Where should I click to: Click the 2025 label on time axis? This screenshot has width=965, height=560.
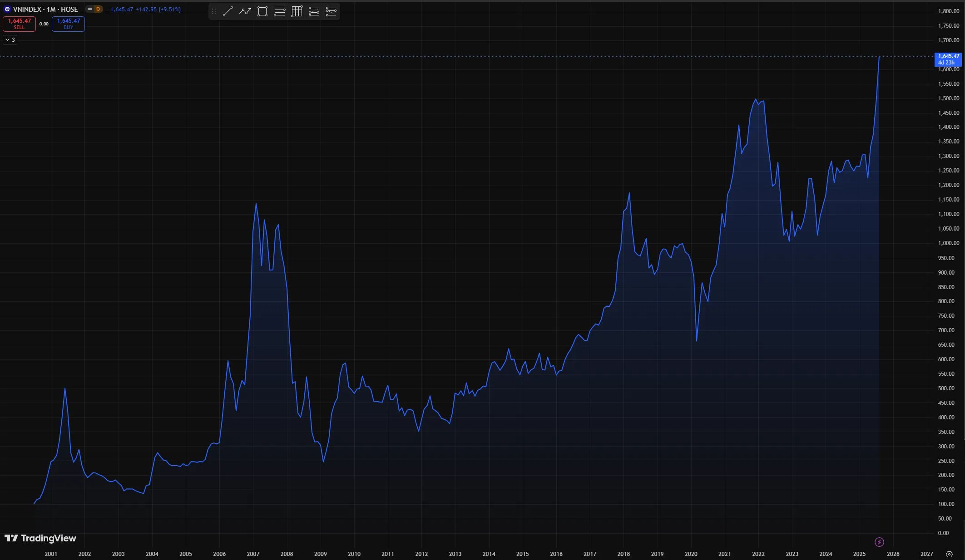pos(859,554)
